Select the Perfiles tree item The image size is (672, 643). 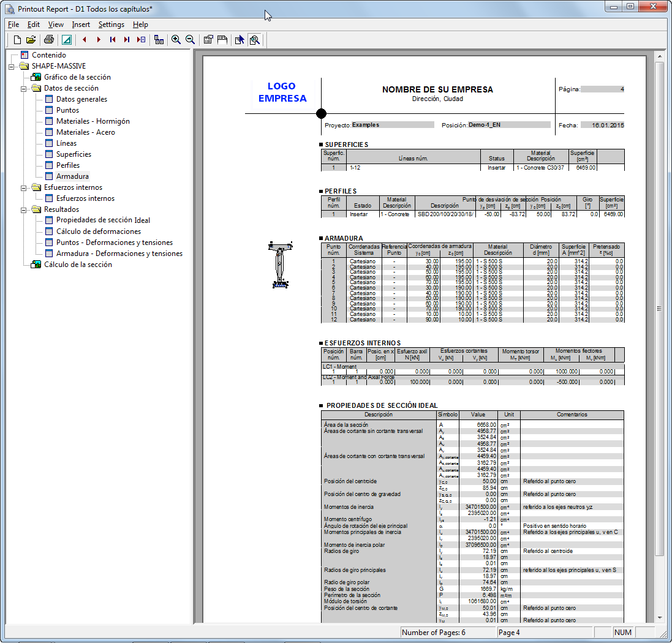[x=68, y=165]
